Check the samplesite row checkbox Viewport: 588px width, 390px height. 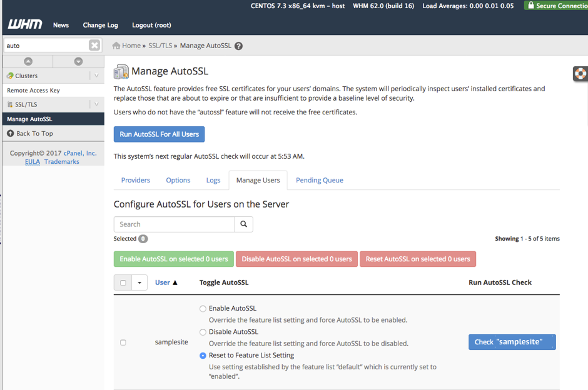click(x=123, y=342)
